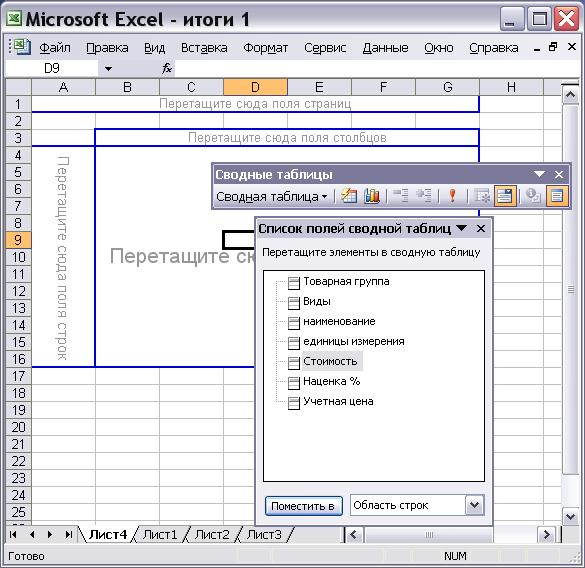Image resolution: width=585 pixels, height=568 pixels.
Task: Switch to sheet tab Лист2
Action: pyautogui.click(x=212, y=535)
